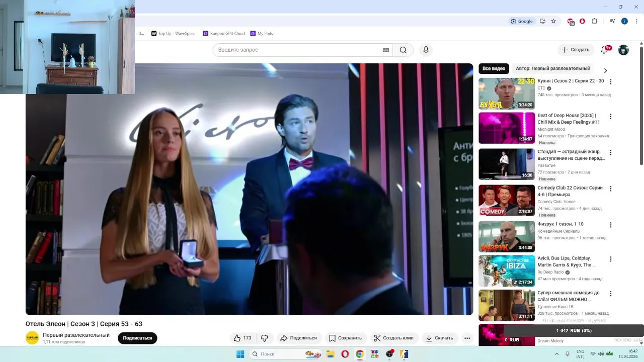644x362 pixels.
Task: Open the Comedy Club 22 Сезон thumbnail
Action: click(x=507, y=200)
